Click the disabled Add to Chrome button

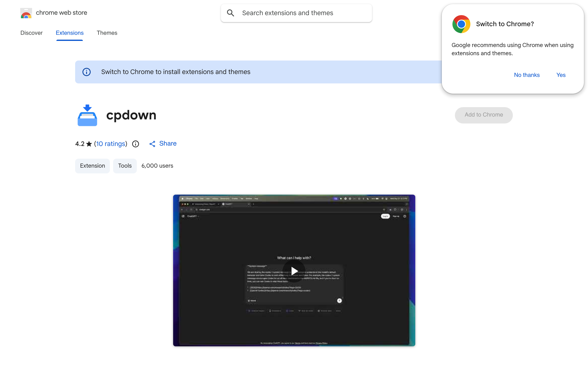[x=483, y=115]
